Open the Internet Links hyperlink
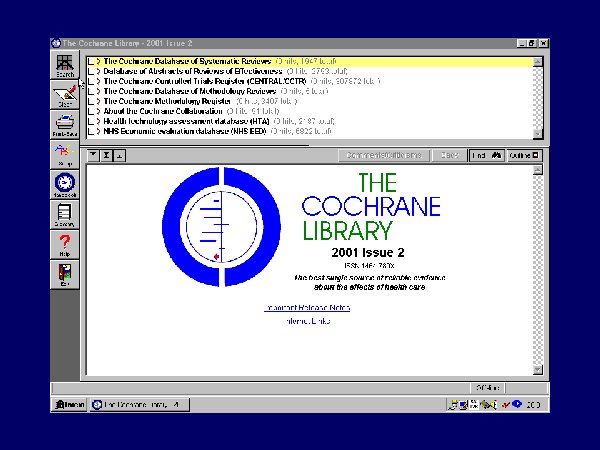The image size is (600, 450). (308, 321)
